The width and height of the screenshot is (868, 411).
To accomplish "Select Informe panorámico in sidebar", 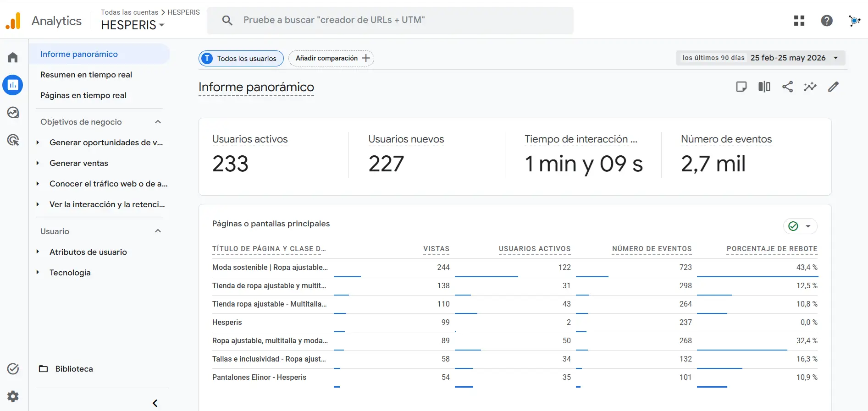I will coord(100,54).
